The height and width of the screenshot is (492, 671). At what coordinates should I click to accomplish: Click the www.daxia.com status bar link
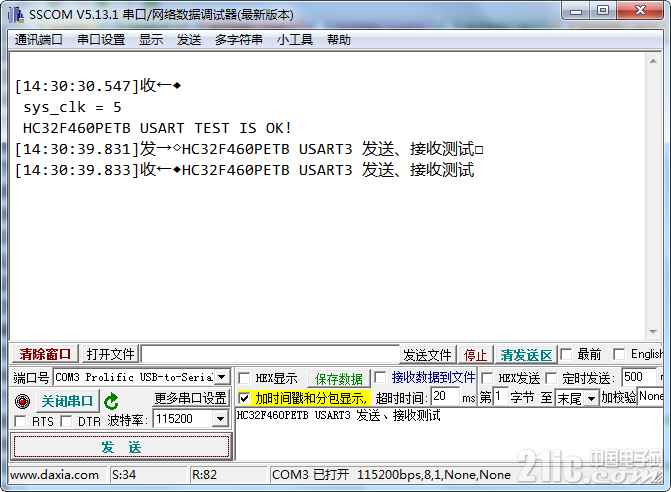point(54,475)
